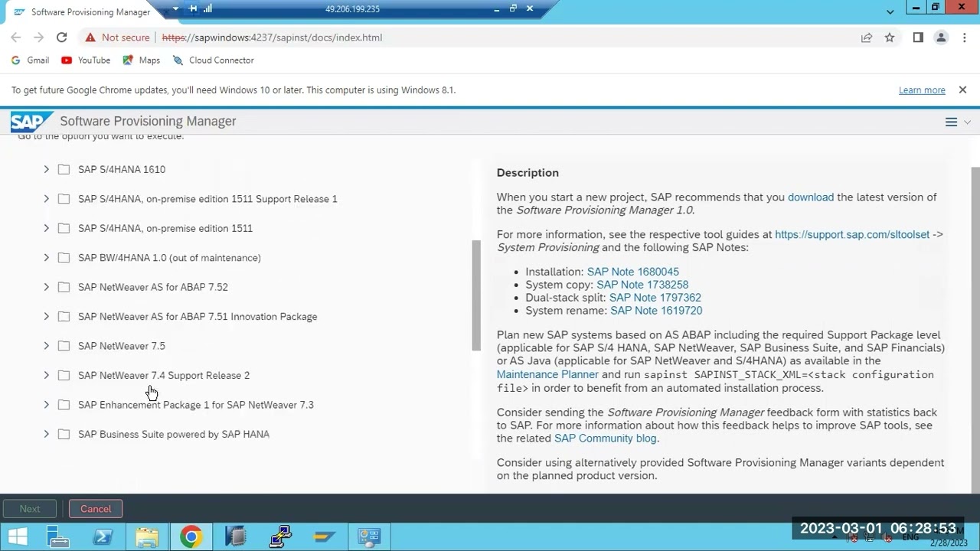Expand the SAP NetWeaver 7.5 node
This screenshot has width=980, height=551.
click(46, 346)
